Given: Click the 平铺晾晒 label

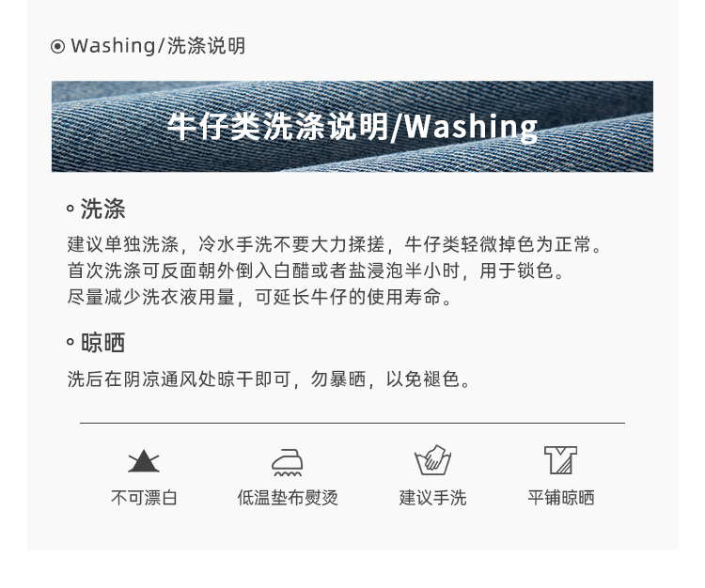Looking at the screenshot, I should (561, 498).
